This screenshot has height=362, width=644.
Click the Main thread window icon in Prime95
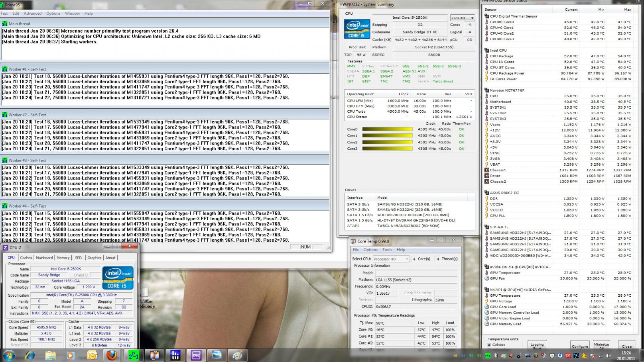point(5,24)
